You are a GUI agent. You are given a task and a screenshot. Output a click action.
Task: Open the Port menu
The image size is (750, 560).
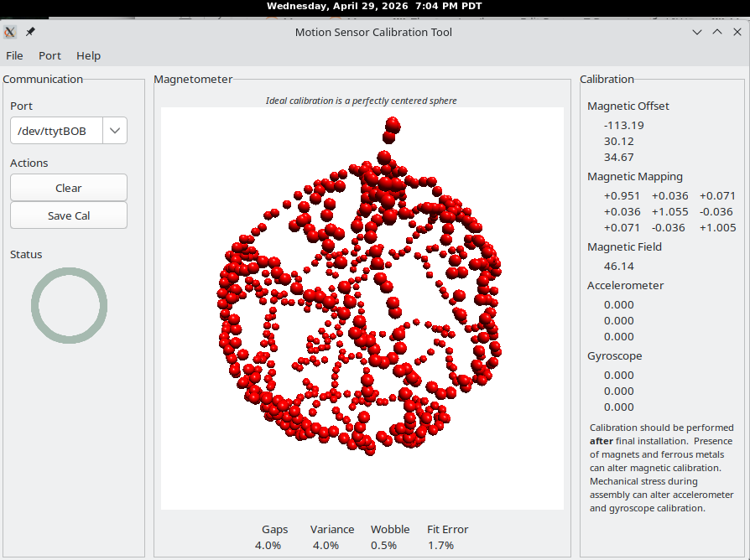(x=49, y=56)
